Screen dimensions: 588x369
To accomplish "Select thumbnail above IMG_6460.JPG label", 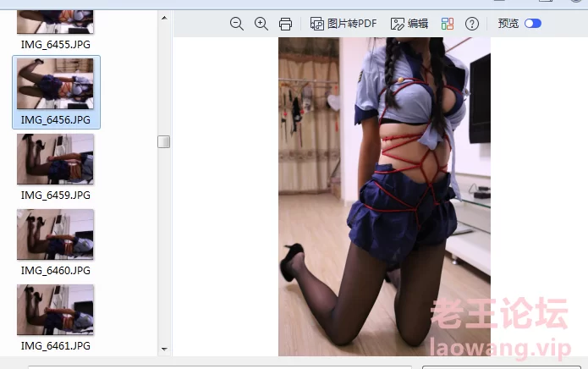I will pos(55,234).
